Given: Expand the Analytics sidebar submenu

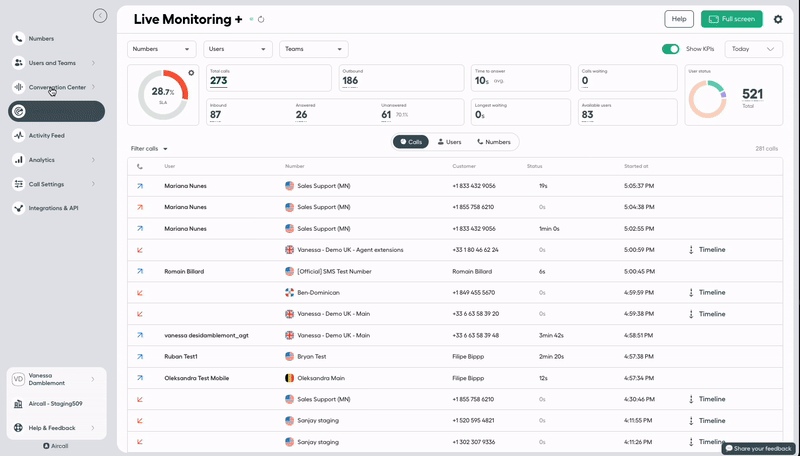Looking at the screenshot, I should pyautogui.click(x=93, y=160).
